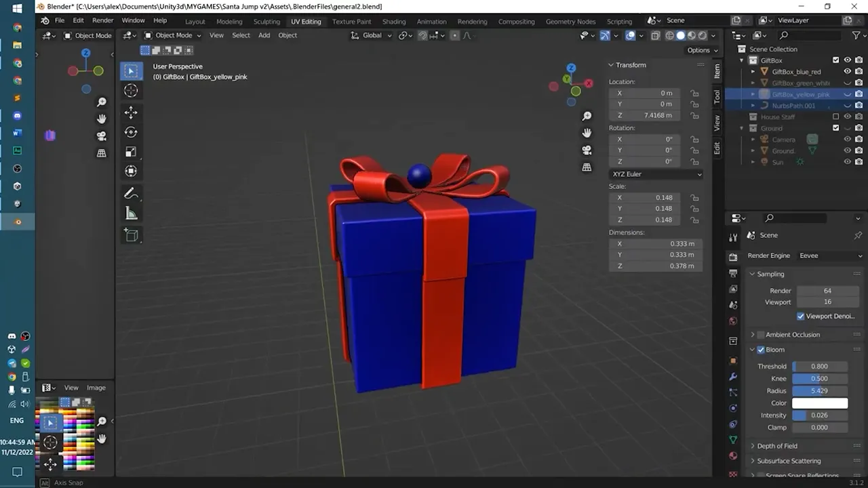The height and width of the screenshot is (488, 868).
Task: Open Render Engine Eevee dropdown
Action: [830, 256]
